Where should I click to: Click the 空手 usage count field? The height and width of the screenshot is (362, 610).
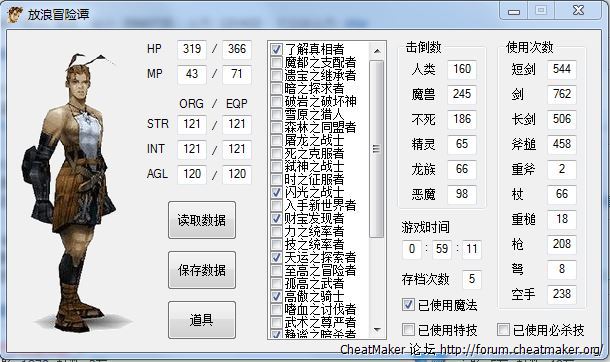point(562,294)
